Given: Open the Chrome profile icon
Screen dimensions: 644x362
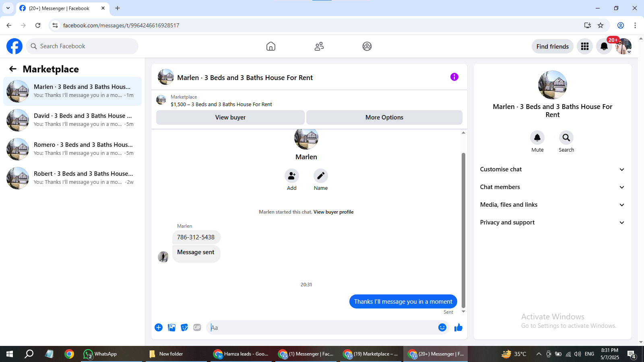Looking at the screenshot, I should 621,25.
